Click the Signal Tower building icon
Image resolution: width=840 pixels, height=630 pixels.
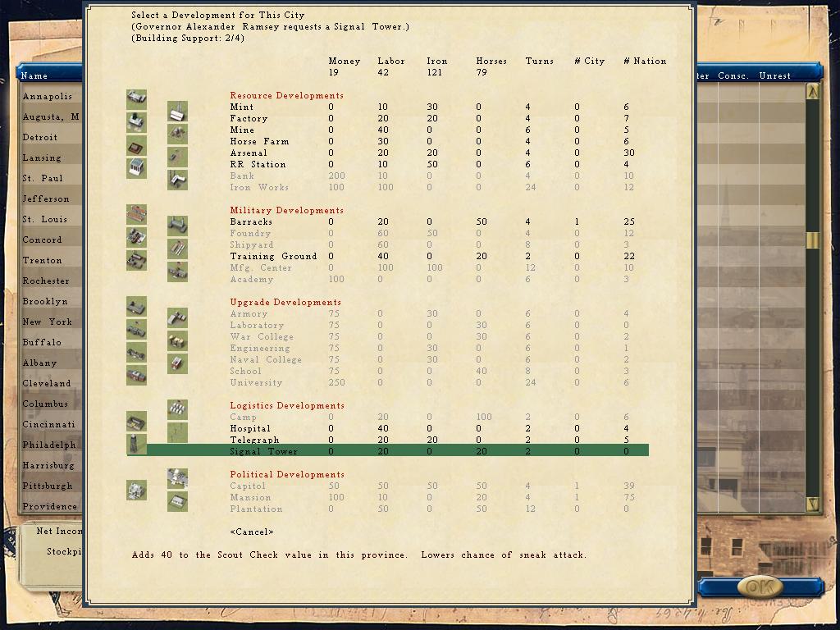(x=137, y=444)
